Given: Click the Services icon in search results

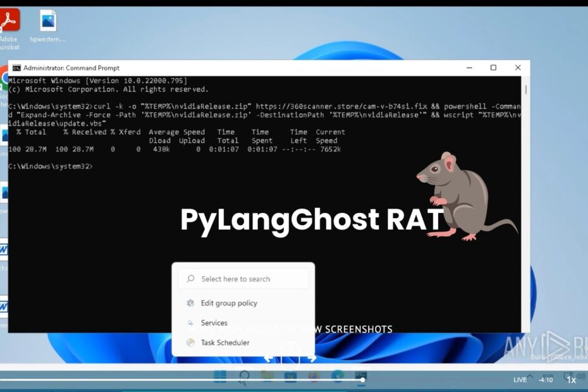Looking at the screenshot, I should 190,322.
